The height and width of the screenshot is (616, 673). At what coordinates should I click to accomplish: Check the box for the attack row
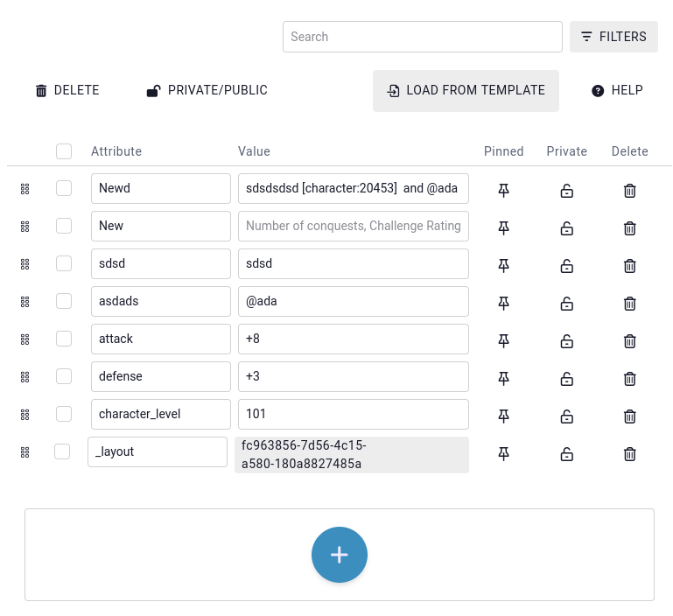(x=64, y=339)
